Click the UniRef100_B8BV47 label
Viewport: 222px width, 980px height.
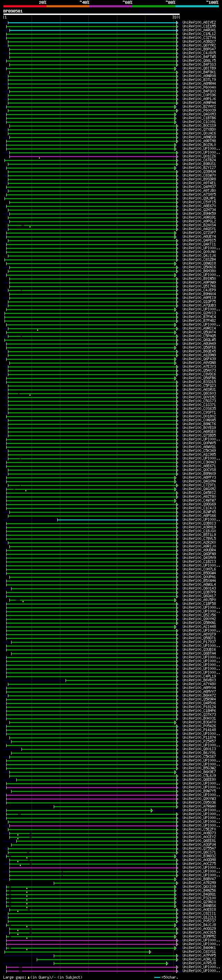199,879
